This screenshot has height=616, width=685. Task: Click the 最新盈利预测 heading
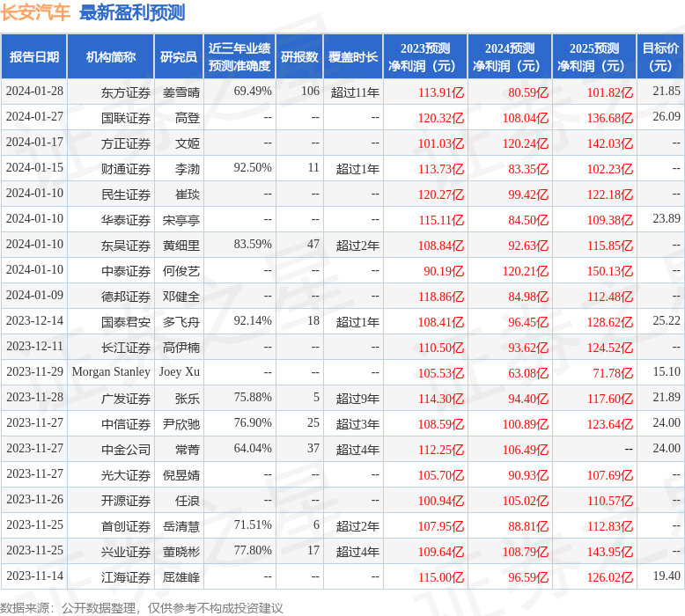point(132,11)
